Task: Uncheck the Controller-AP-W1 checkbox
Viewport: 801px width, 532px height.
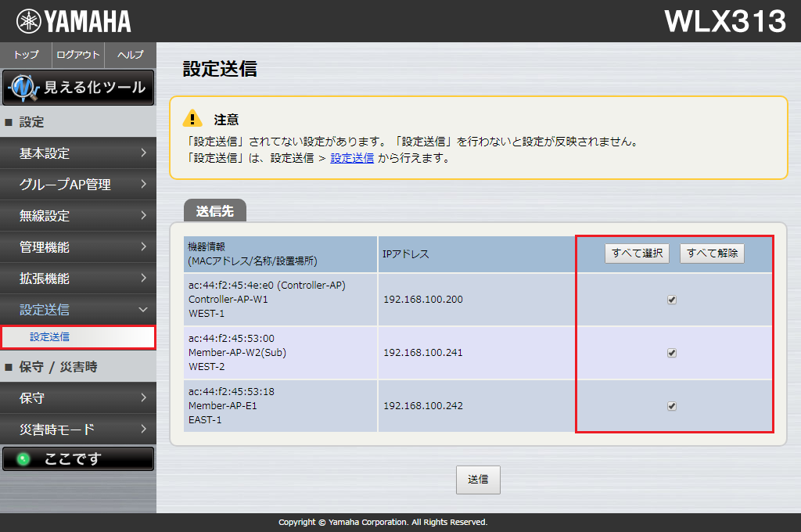Action: pyautogui.click(x=671, y=300)
